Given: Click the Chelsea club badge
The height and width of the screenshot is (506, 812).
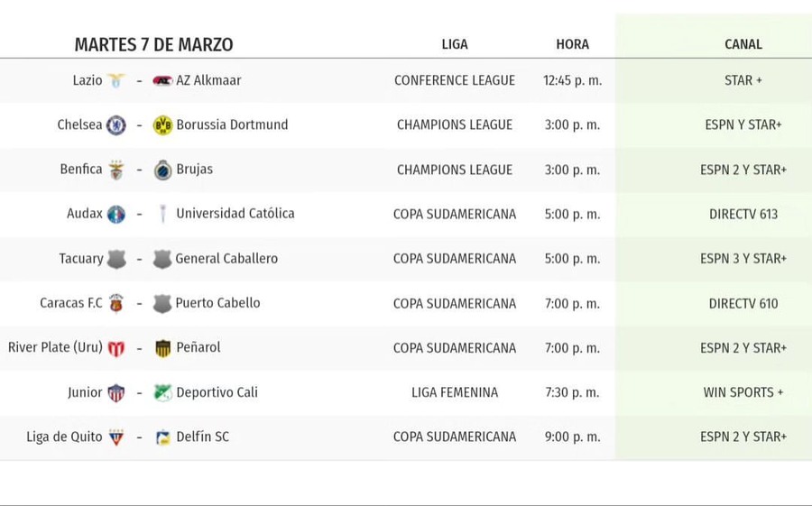Looking at the screenshot, I should [116, 125].
